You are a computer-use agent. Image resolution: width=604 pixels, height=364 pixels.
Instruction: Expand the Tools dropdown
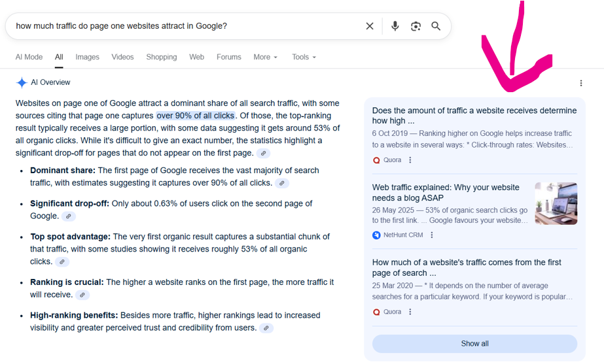[x=304, y=57]
